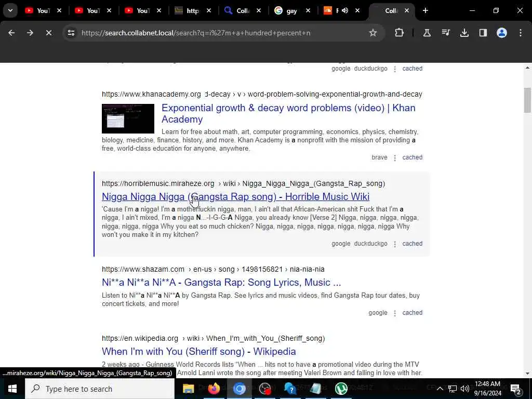
Task: Open Chrome Labs flask icon
Action: point(427,33)
